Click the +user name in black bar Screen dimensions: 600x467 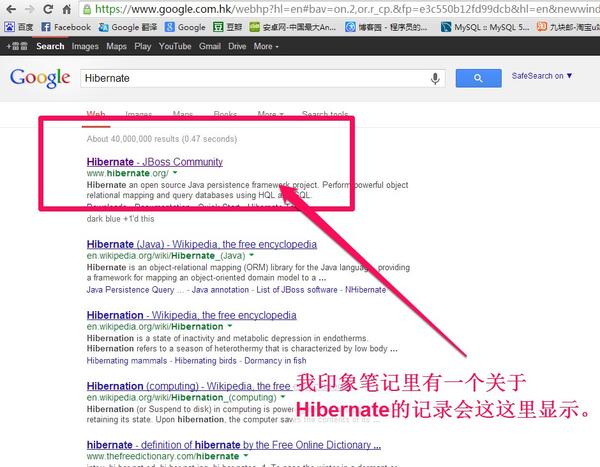17,46
